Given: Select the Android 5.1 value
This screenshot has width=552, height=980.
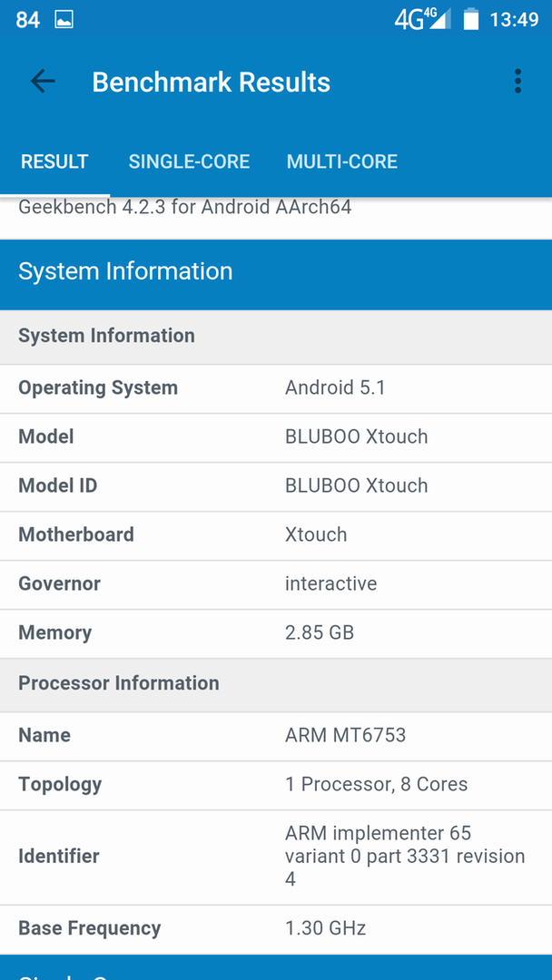Looking at the screenshot, I should pyautogui.click(x=335, y=388).
